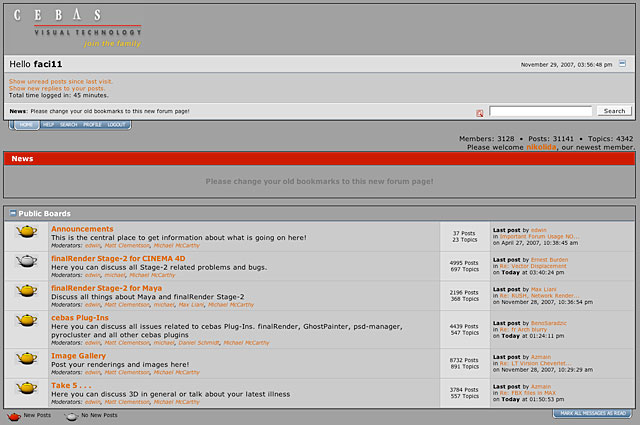Click '4995 Posts' count text
640x425 pixels.
tap(464, 263)
